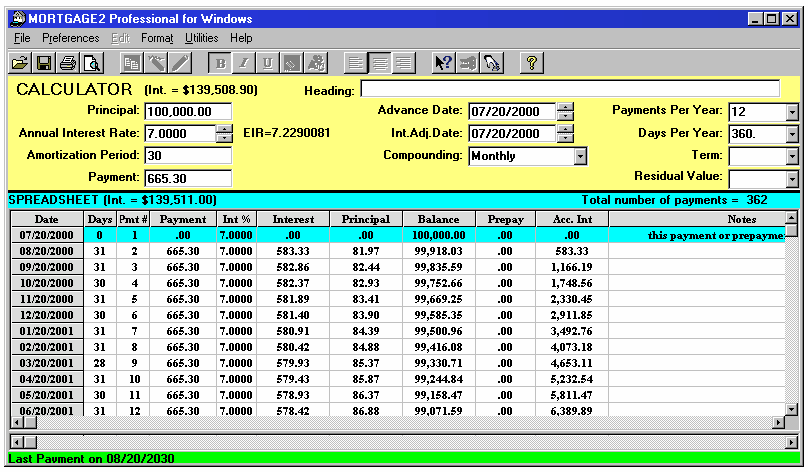The image size is (808, 472).
Task: Open Print Preview from the toolbar
Action: [92, 63]
